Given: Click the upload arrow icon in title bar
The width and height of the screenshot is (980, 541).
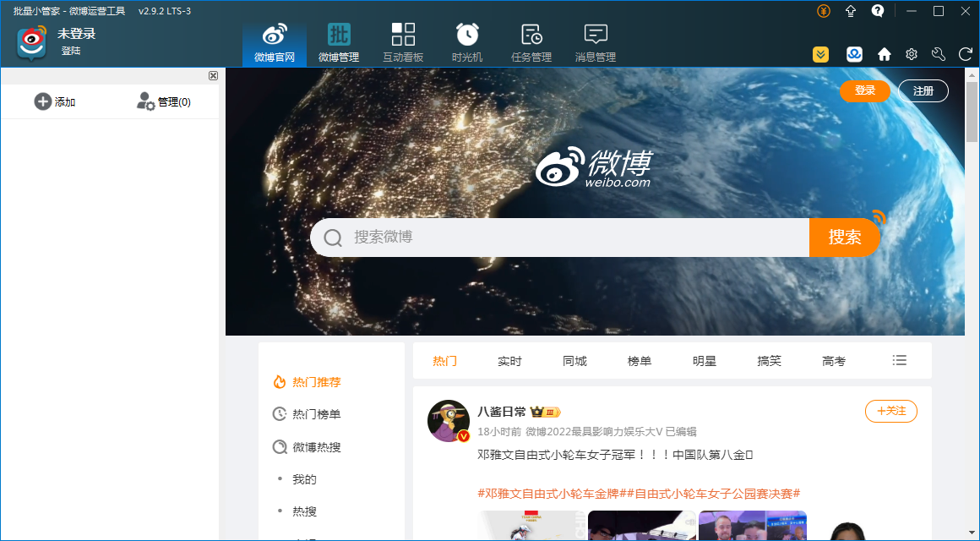Looking at the screenshot, I should pos(851,11).
